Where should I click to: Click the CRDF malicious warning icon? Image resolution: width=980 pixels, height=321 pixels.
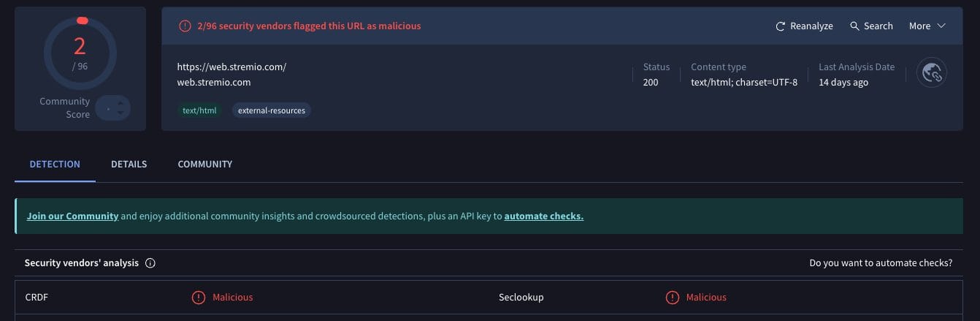(198, 298)
